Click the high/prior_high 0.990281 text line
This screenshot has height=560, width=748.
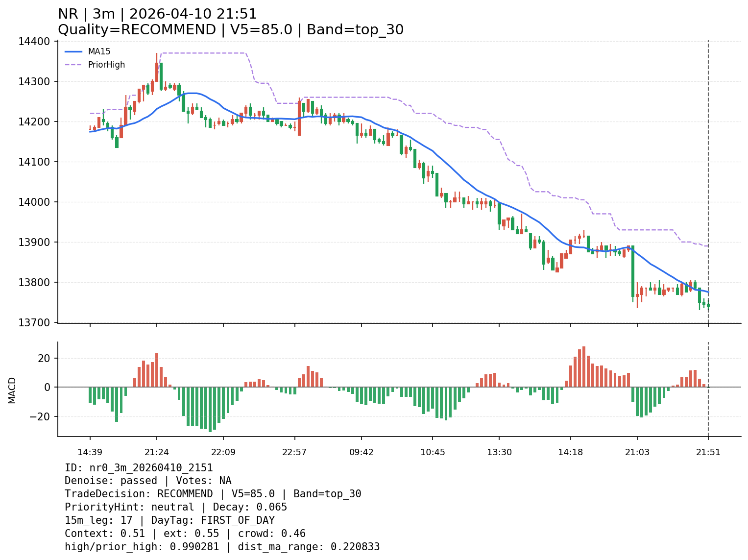pyautogui.click(x=222, y=547)
